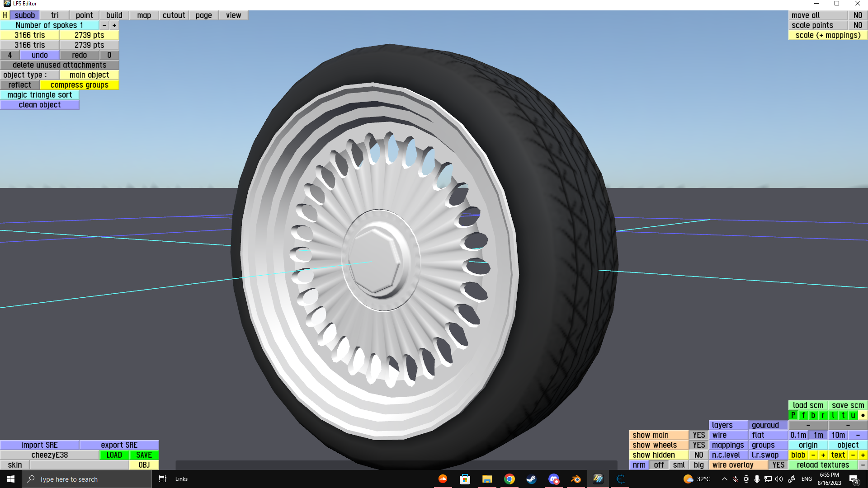The image size is (868, 488).
Task: Select the 'f' front view button
Action: tap(803, 415)
